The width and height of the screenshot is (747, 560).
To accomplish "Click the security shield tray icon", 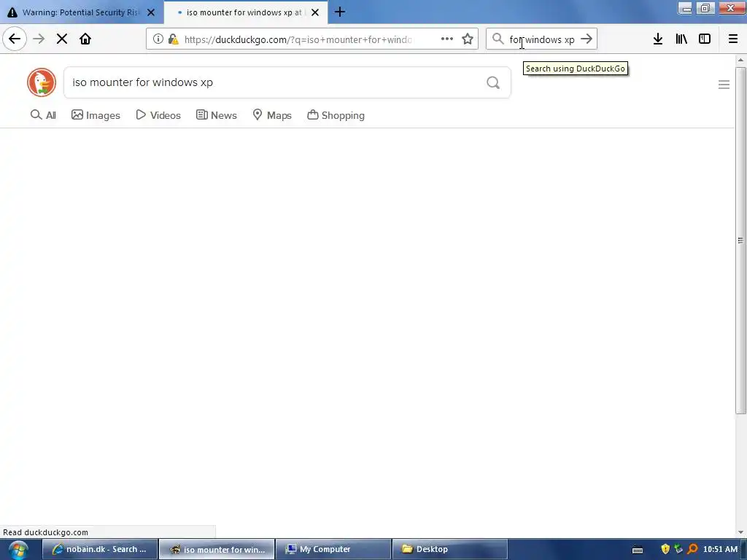I will (x=665, y=549).
